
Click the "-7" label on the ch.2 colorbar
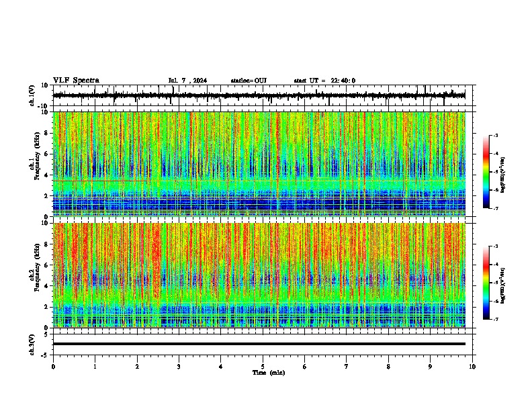[495, 319]
